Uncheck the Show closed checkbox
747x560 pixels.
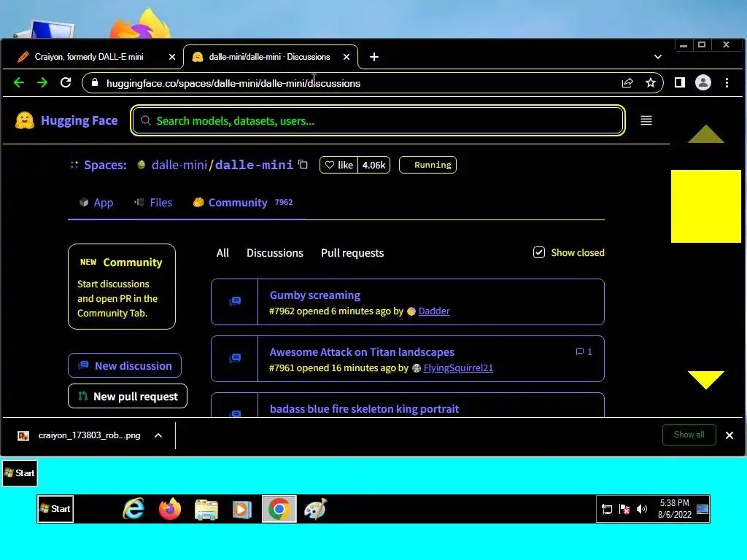539,252
